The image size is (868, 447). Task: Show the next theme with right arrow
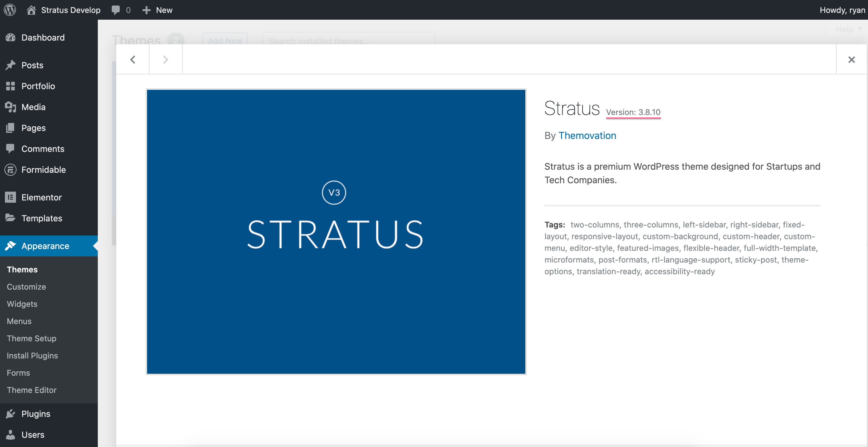tap(165, 59)
